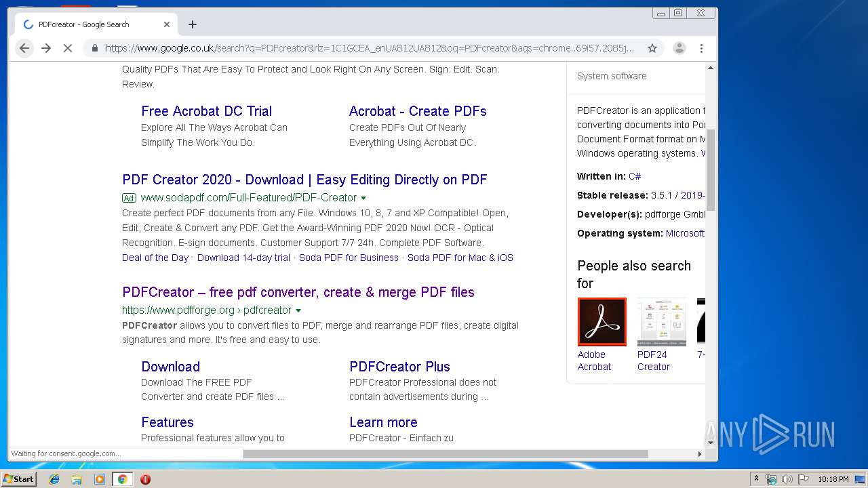The image size is (868, 488).
Task: Open the PDF24 Creator related search link
Action: [x=654, y=361]
